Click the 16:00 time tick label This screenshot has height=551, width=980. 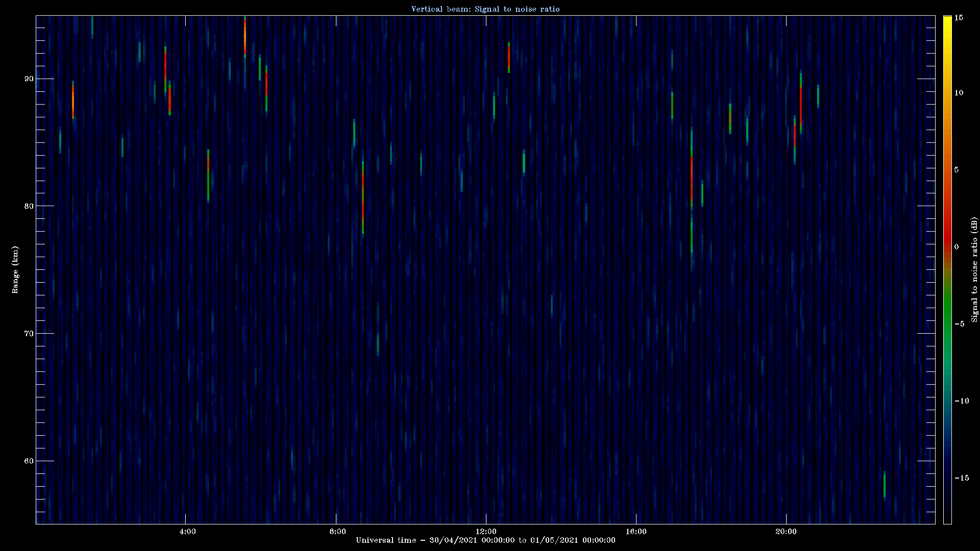tap(636, 532)
